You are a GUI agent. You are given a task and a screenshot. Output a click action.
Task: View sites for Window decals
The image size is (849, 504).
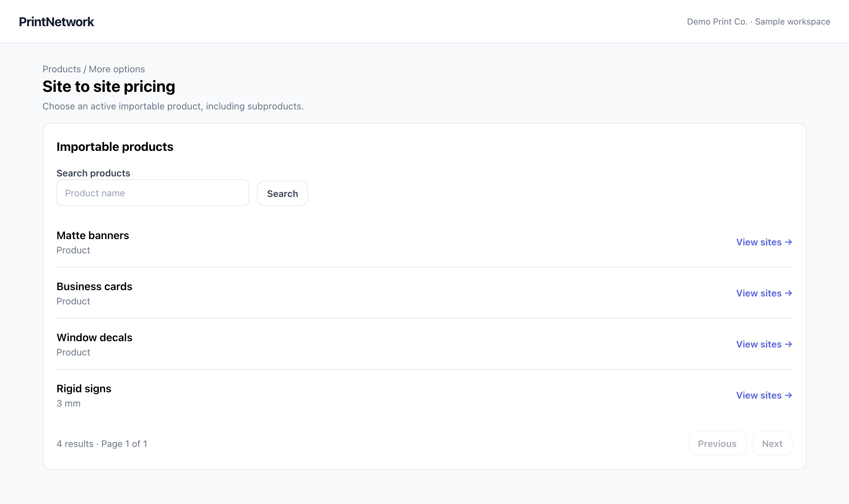[764, 344]
